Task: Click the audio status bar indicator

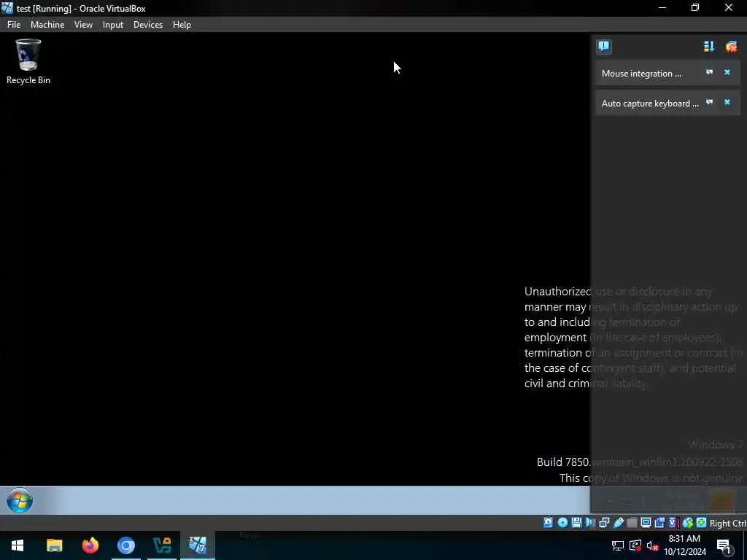Action: click(x=590, y=523)
